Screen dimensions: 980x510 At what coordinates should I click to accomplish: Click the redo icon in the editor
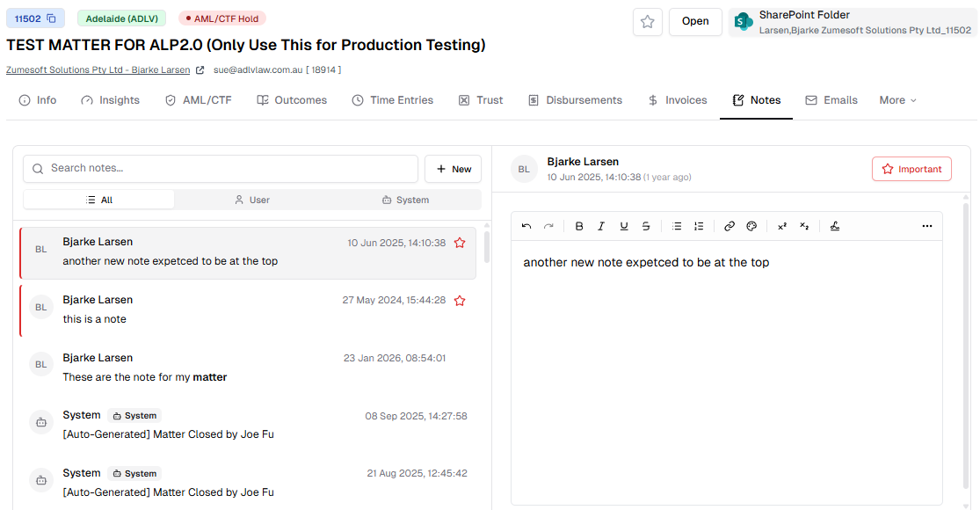tap(548, 226)
